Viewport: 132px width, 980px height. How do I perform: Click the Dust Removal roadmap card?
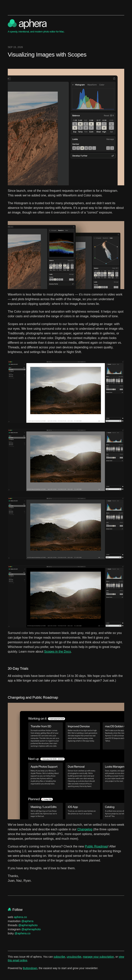click(x=82, y=776)
